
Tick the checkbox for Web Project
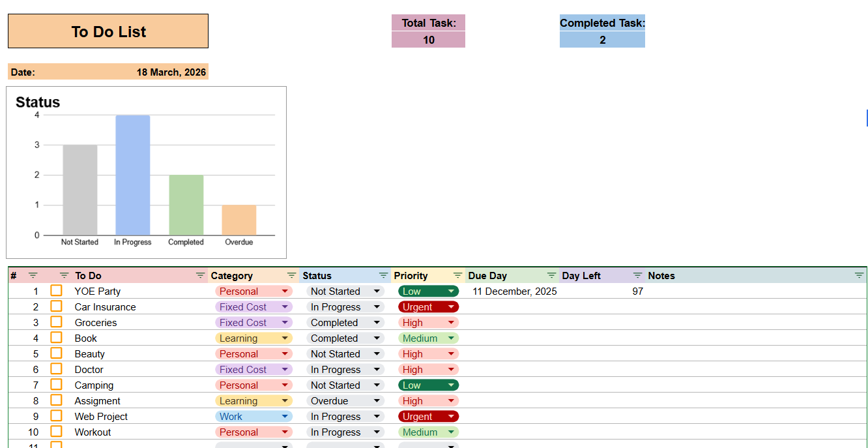click(57, 416)
